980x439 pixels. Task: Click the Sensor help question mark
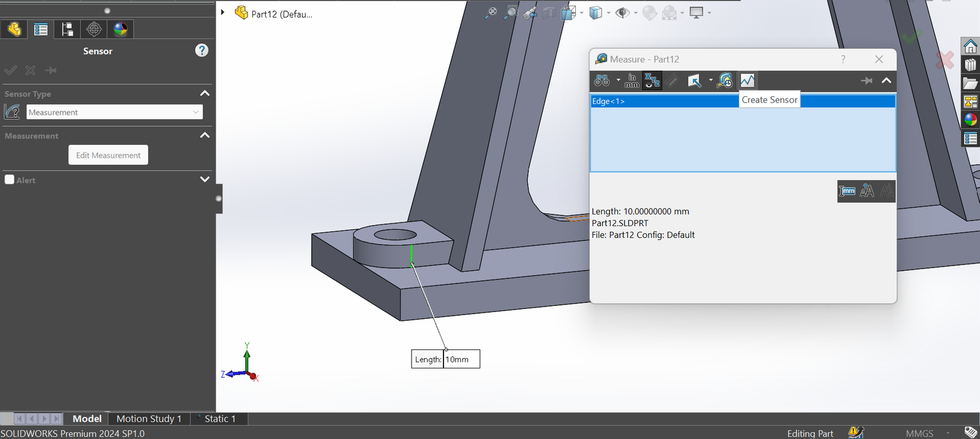point(202,50)
